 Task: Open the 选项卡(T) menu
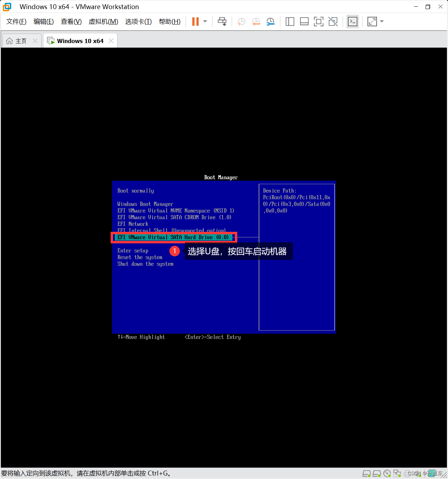pos(139,22)
